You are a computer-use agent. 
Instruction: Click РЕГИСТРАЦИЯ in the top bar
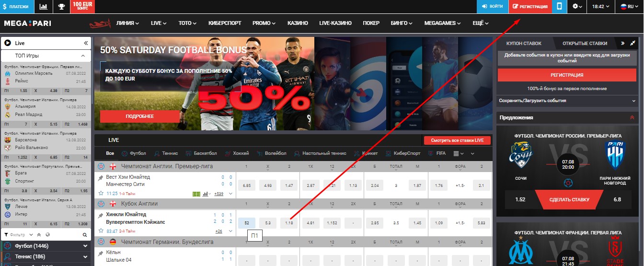pos(530,7)
